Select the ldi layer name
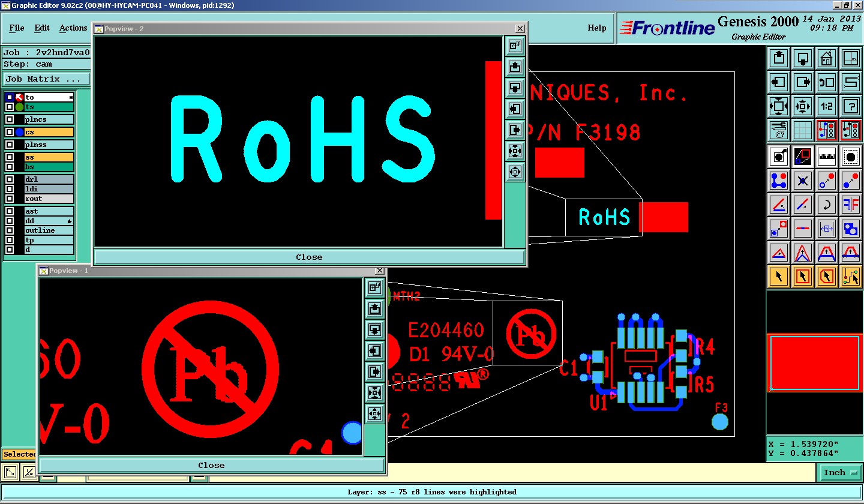Image resolution: width=864 pixels, height=504 pixels. (x=49, y=189)
